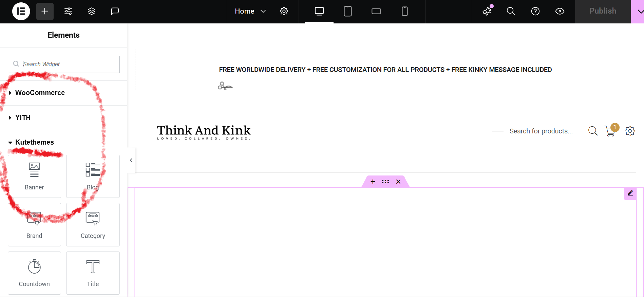Viewport: 644px width, 297px height.
Task: Collapse the Kutethemes widget category
Action: pyautogui.click(x=64, y=142)
